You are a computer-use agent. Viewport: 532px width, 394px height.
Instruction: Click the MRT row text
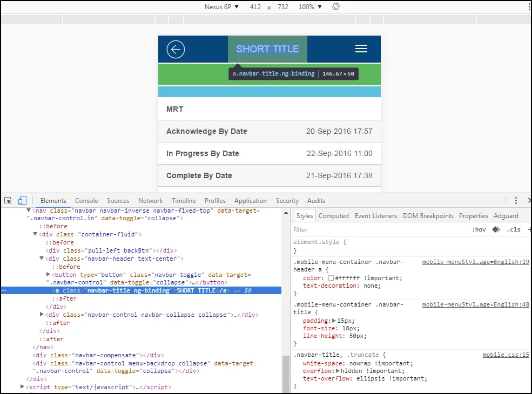175,109
